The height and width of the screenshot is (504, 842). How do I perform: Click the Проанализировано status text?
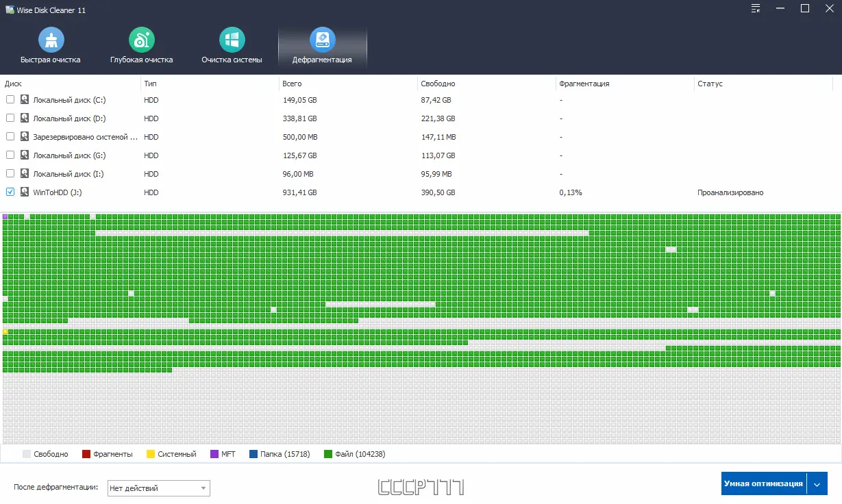tap(730, 192)
